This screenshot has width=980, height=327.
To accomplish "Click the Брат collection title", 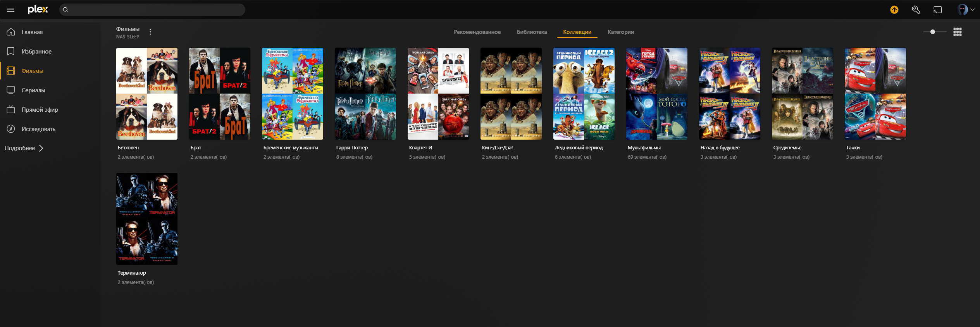I will [196, 148].
